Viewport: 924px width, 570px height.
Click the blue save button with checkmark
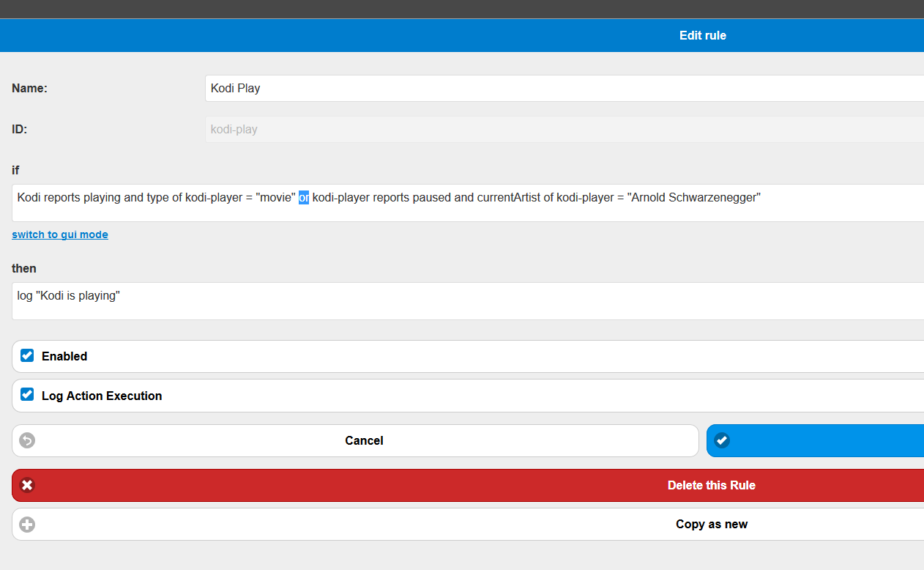[x=815, y=440]
